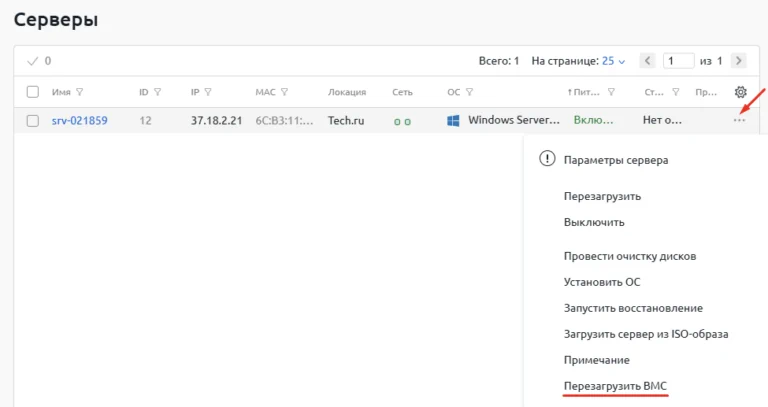This screenshot has height=407, width=768.
Task: Select all servers with the header checkbox
Action: pyautogui.click(x=33, y=92)
